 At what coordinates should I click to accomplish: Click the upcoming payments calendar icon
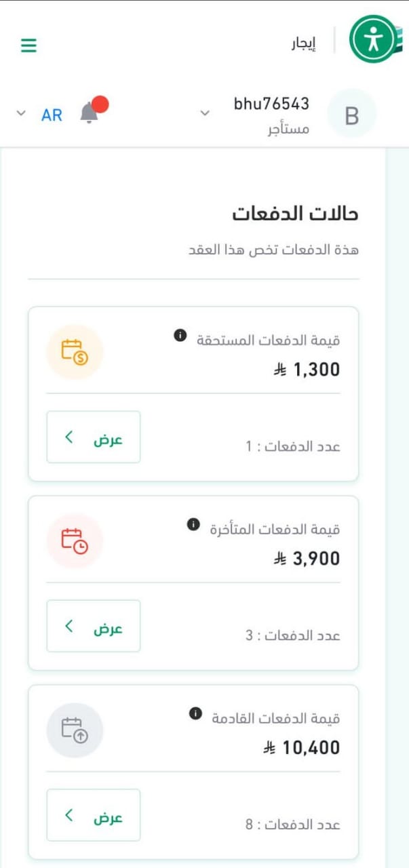point(75,730)
